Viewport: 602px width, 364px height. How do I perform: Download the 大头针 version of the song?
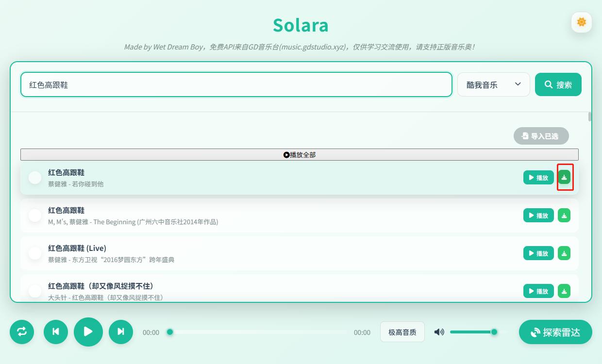pyautogui.click(x=564, y=291)
